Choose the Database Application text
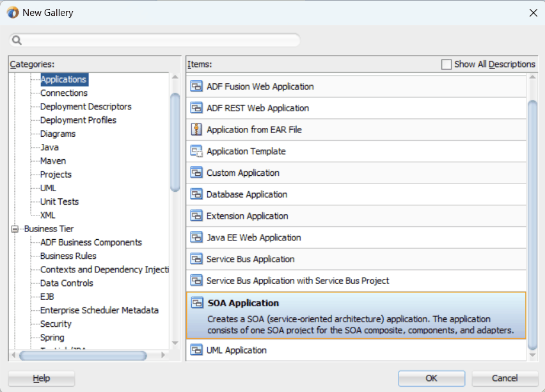545x392 pixels. (247, 194)
